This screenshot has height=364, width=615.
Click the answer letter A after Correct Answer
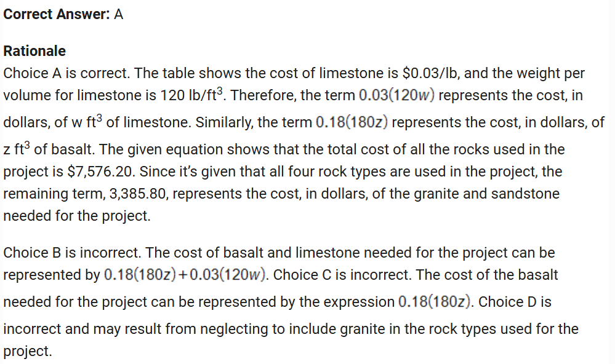pyautogui.click(x=119, y=14)
